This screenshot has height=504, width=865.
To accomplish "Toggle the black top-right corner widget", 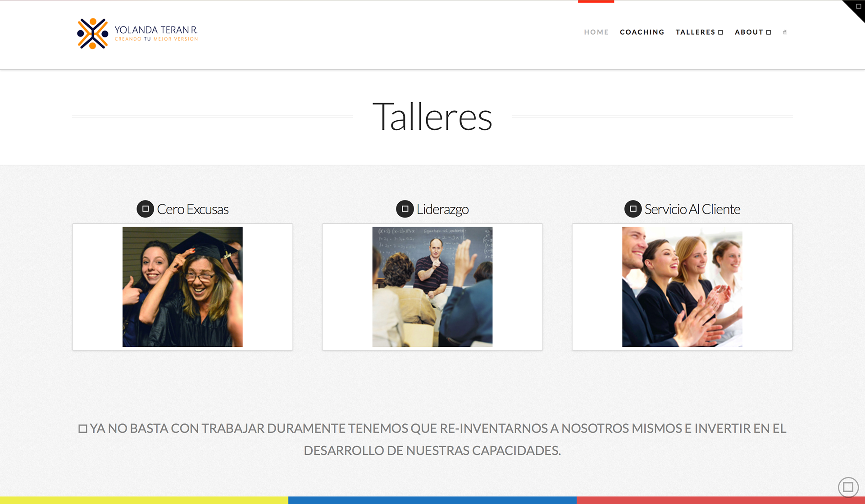I will (855, 9).
